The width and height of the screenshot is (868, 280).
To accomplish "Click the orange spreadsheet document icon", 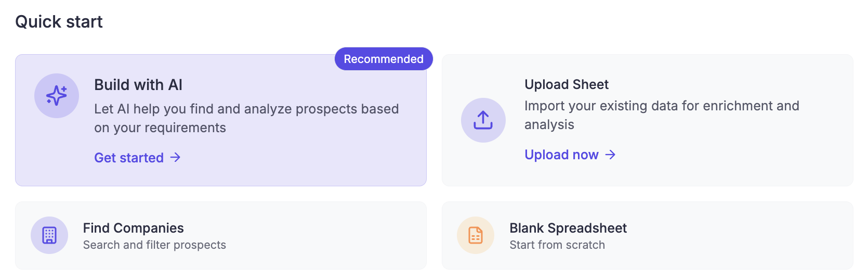I will (475, 235).
